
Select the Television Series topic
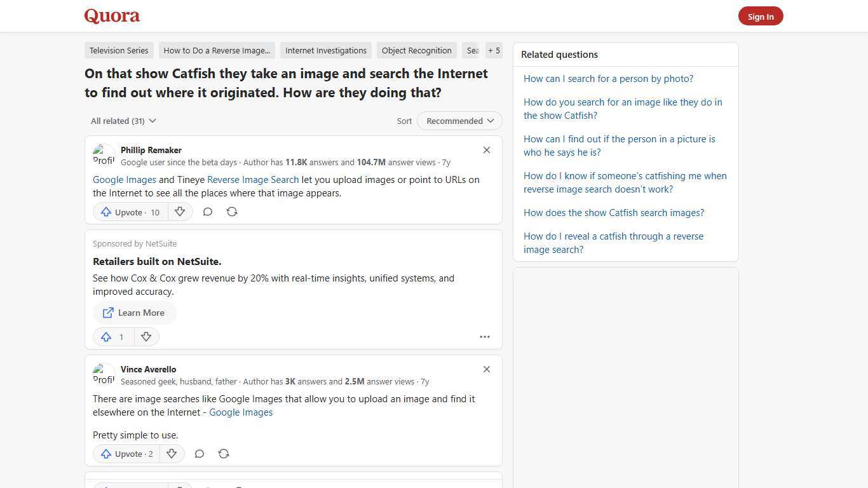coord(119,50)
